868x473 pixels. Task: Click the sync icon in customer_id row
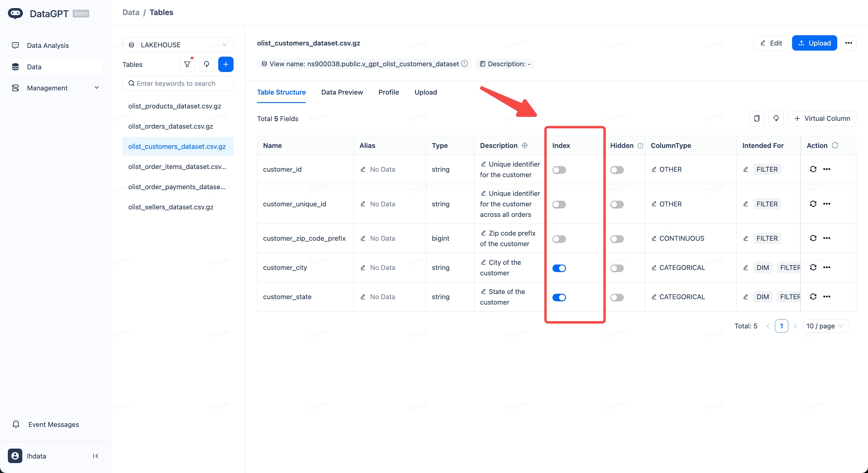coord(813,169)
